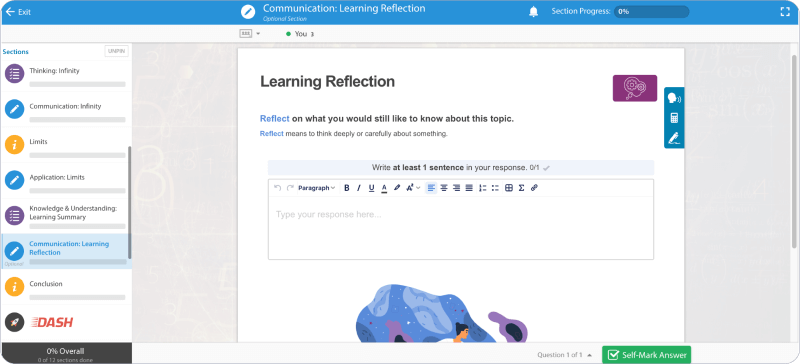Open the annotation pen side tool
Image resolution: width=800 pixels, height=364 pixels.
tap(674, 138)
